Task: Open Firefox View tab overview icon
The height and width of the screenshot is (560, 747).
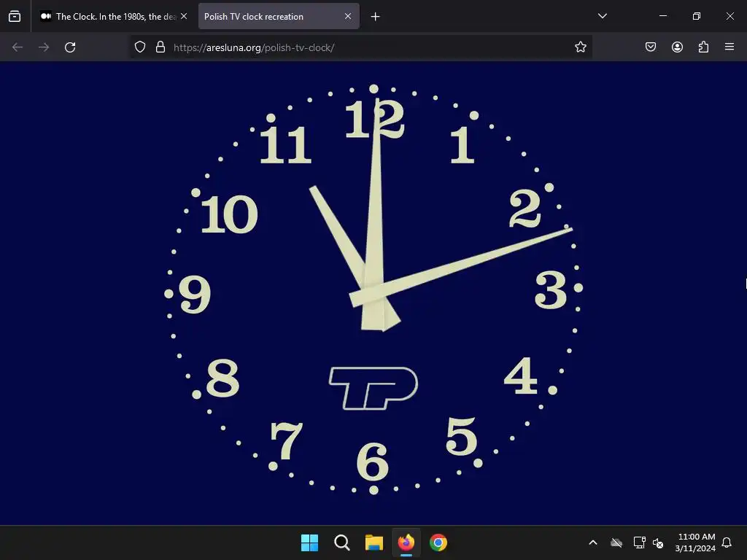Action: (x=15, y=16)
